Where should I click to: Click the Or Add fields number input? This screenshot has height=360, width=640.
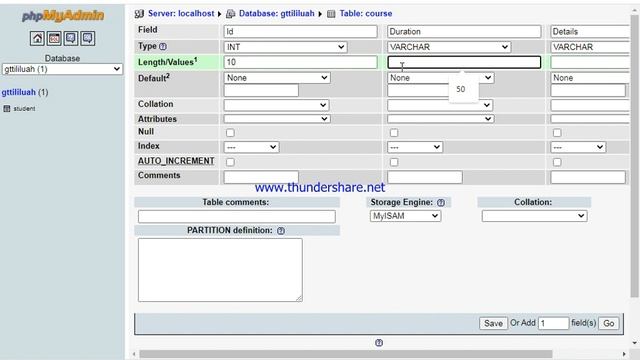(x=553, y=323)
